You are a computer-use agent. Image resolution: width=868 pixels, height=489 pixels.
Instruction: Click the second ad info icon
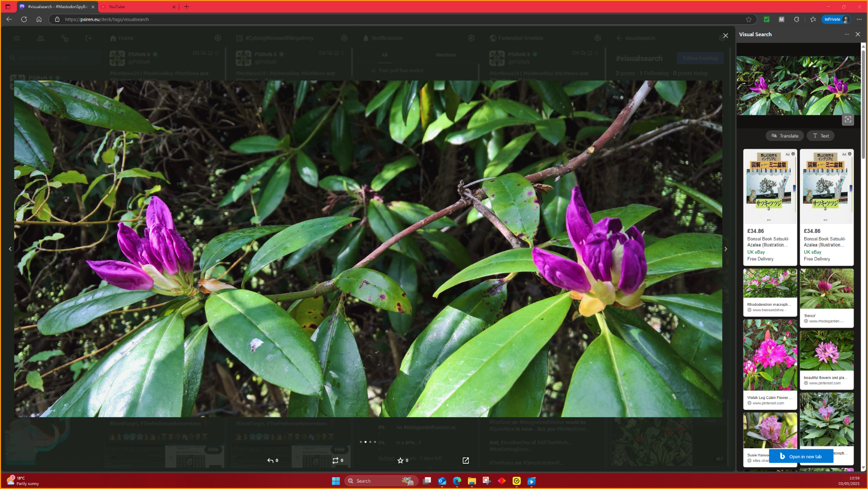(x=850, y=154)
